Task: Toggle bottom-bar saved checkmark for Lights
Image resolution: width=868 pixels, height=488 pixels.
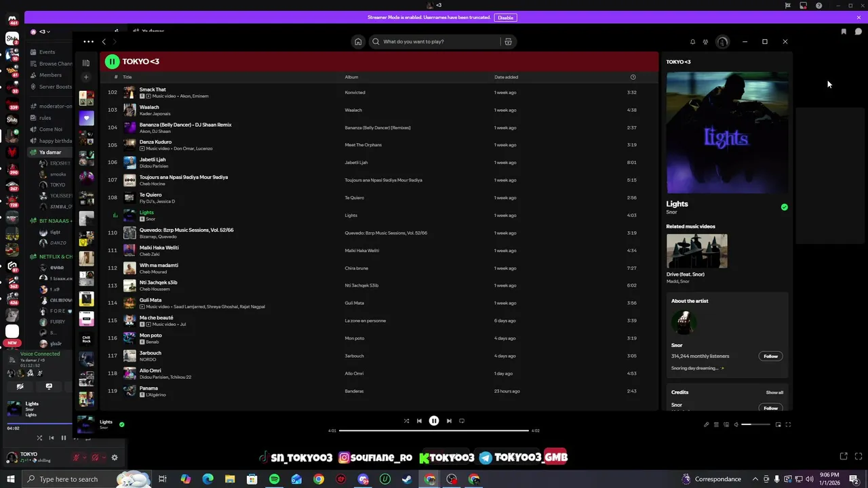Action: [121, 424]
